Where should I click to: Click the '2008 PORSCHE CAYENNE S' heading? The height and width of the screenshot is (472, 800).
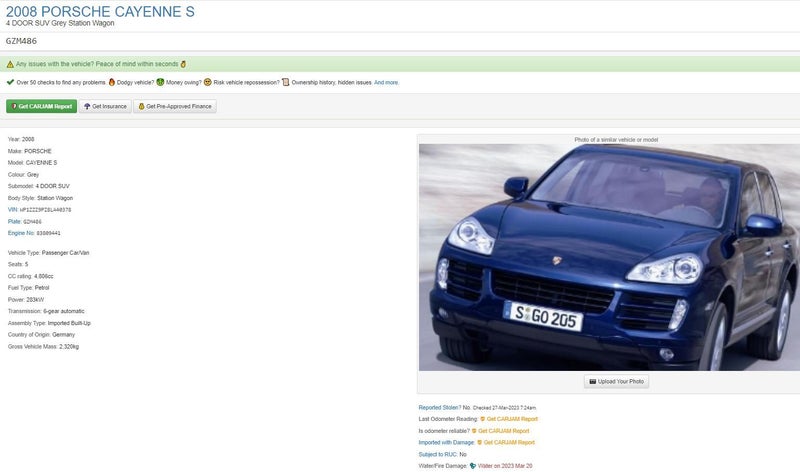pos(100,11)
